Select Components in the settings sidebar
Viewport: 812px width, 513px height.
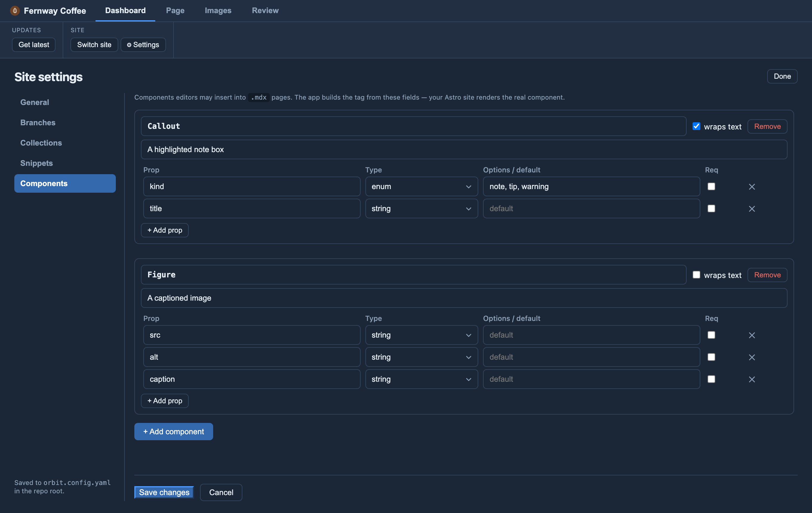pos(65,183)
